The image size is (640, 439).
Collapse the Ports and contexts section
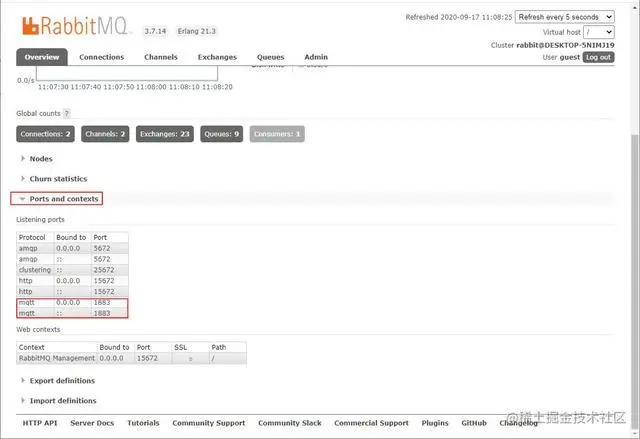(x=64, y=199)
